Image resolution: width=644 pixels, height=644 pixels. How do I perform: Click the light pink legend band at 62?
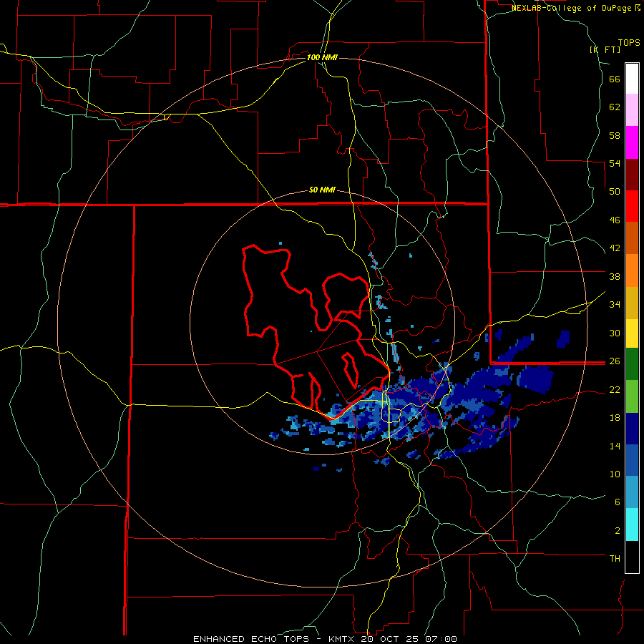632,110
